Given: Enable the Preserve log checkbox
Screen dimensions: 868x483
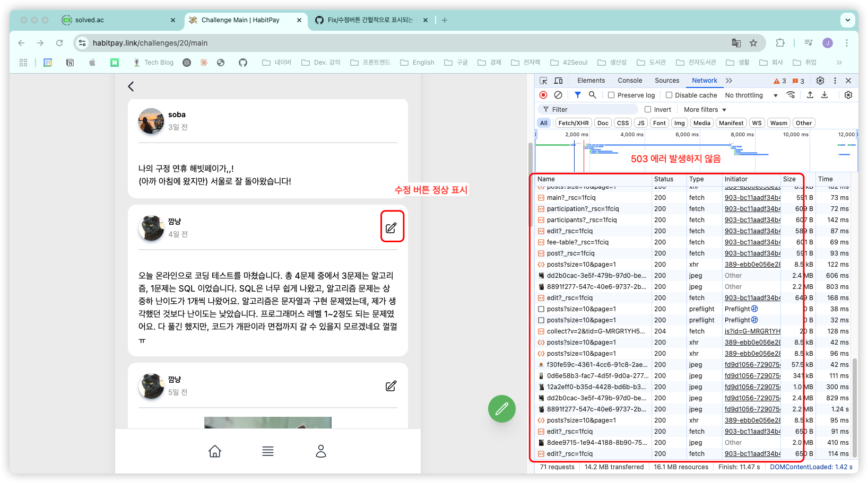Looking at the screenshot, I should pos(611,95).
